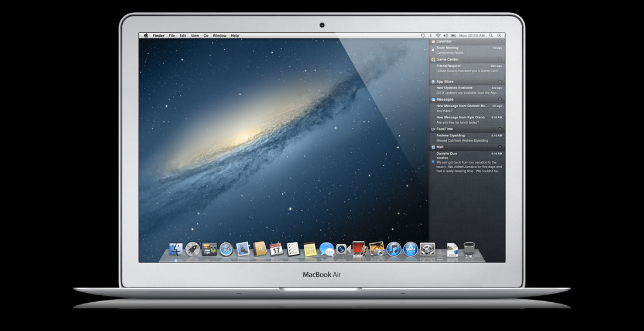Open yellow Notes icon in Dock
This screenshot has height=331, width=644.
(310, 249)
